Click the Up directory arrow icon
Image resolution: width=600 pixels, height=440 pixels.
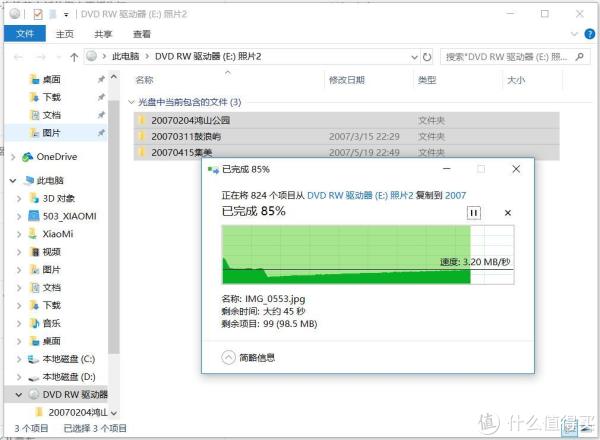[x=71, y=57]
